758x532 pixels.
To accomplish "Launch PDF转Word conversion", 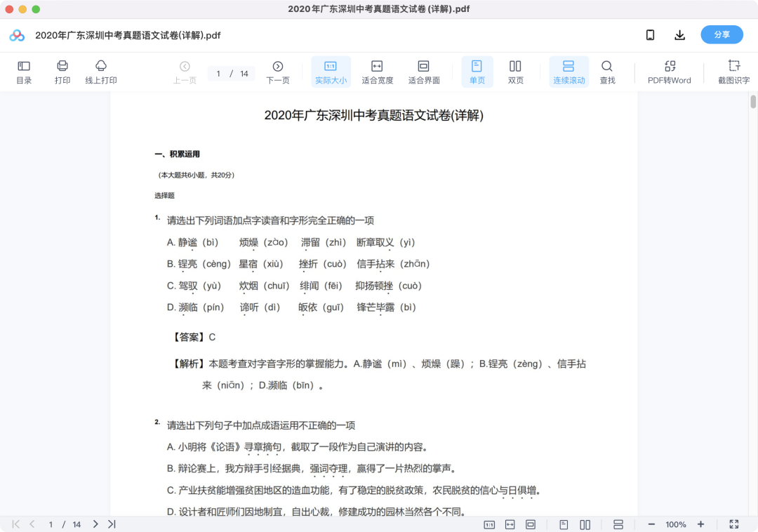I will (x=669, y=72).
